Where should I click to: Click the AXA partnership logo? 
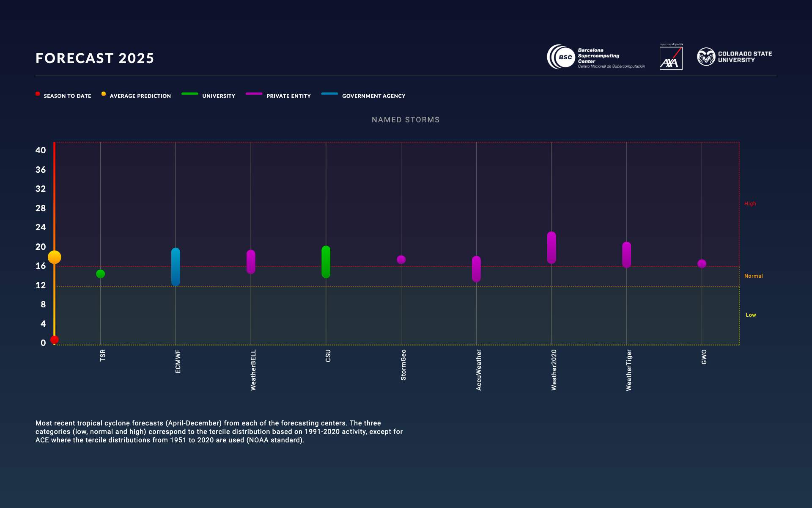pos(672,58)
